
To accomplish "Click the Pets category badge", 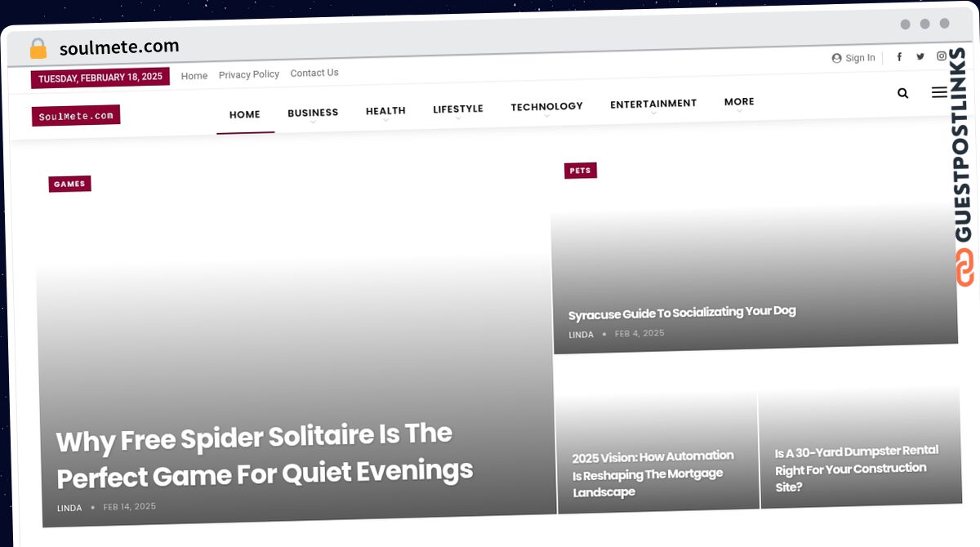I will (x=580, y=171).
